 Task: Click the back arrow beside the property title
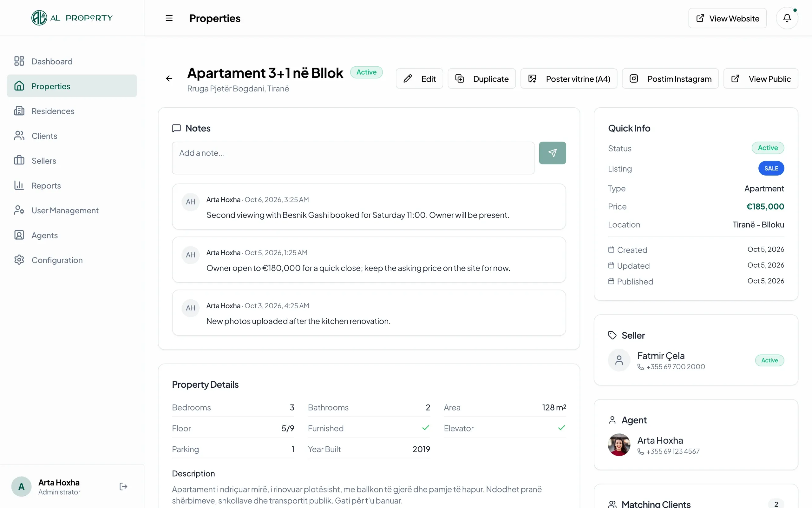(x=169, y=79)
